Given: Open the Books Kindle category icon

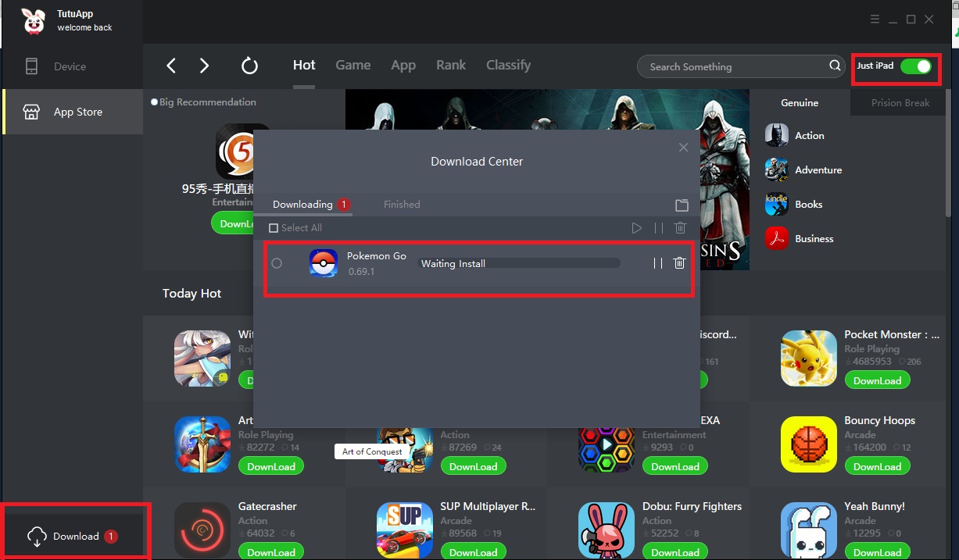Looking at the screenshot, I should point(776,204).
